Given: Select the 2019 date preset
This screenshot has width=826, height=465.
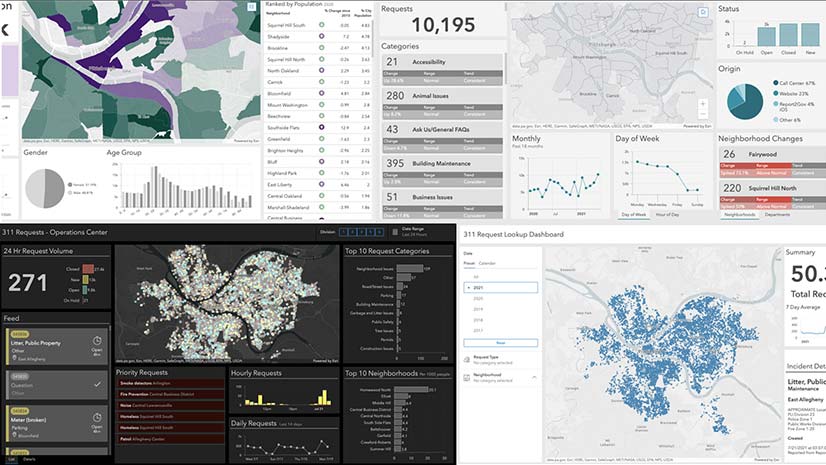Looking at the screenshot, I should click(x=500, y=309).
